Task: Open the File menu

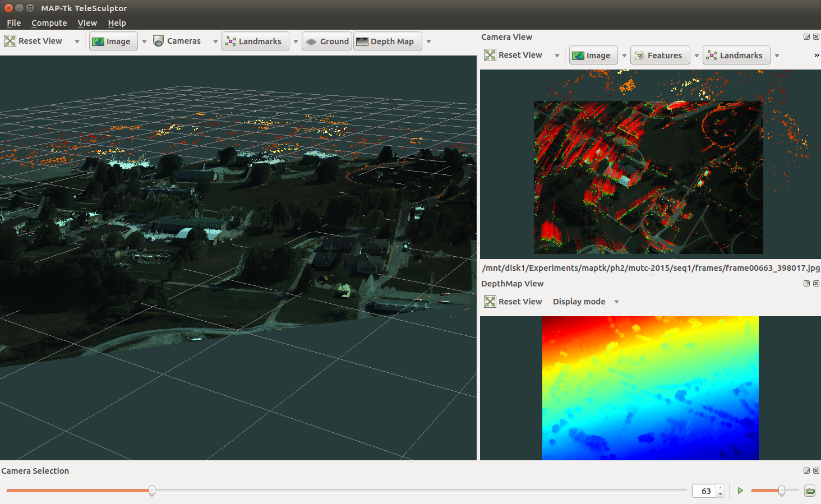Action: (14, 23)
